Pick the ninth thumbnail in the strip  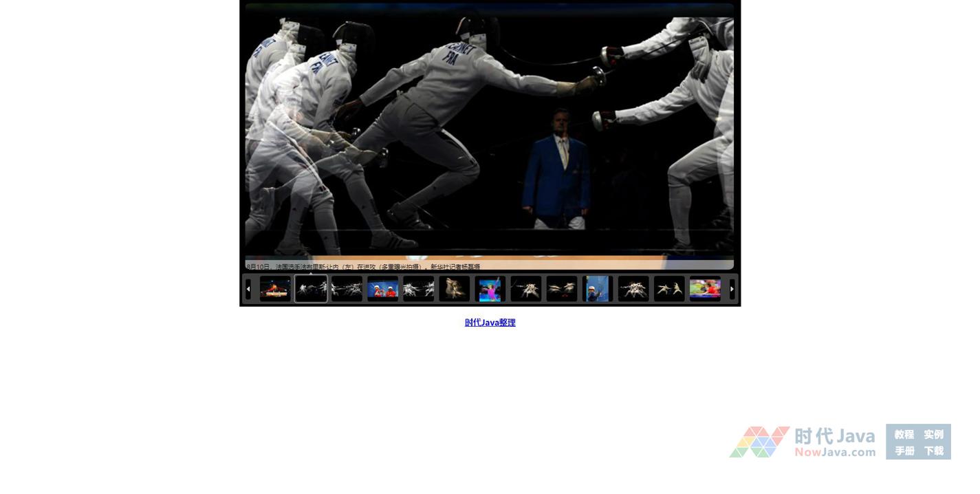click(561, 289)
